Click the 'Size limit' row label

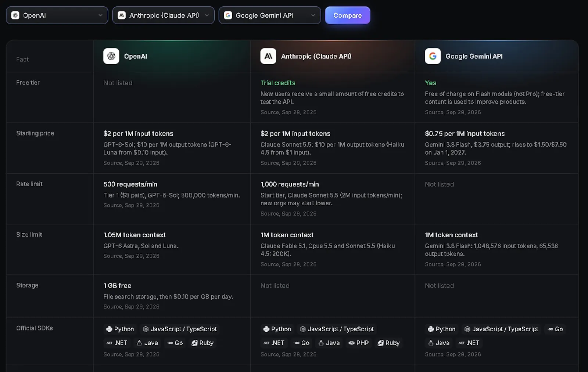click(x=29, y=235)
